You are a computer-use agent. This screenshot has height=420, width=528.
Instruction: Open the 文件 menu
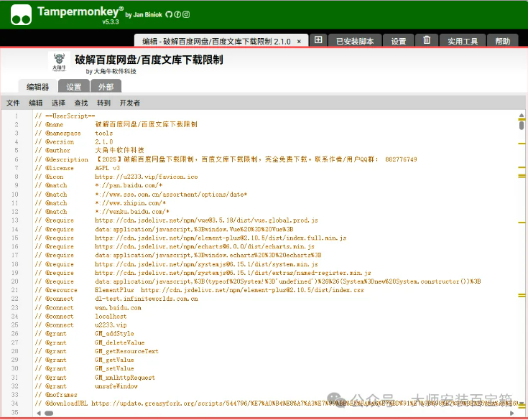click(x=13, y=103)
